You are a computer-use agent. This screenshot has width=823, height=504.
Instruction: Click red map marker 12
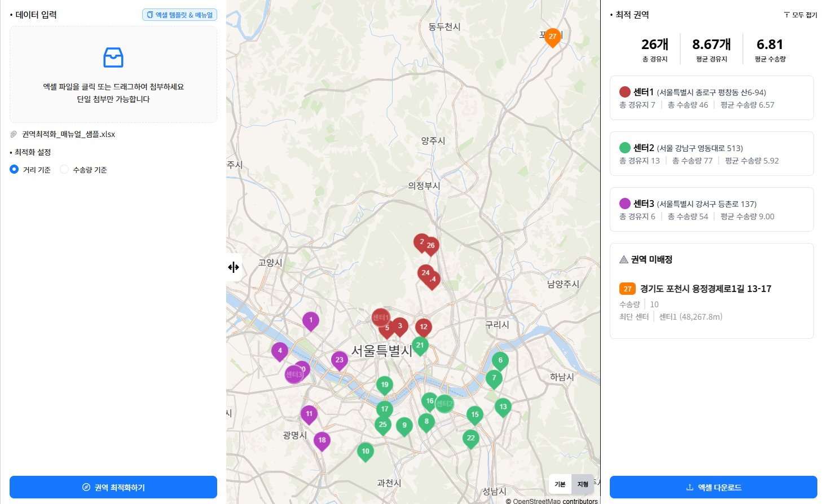click(424, 328)
